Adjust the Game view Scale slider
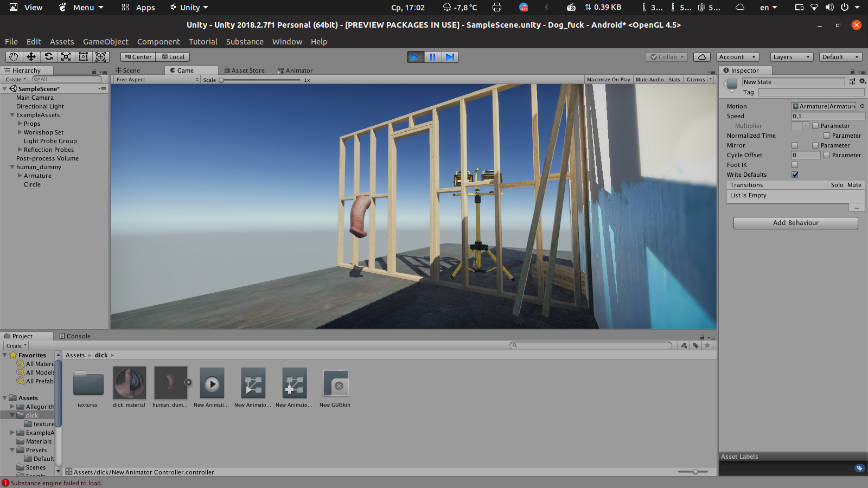The height and width of the screenshot is (488, 868). coord(222,80)
